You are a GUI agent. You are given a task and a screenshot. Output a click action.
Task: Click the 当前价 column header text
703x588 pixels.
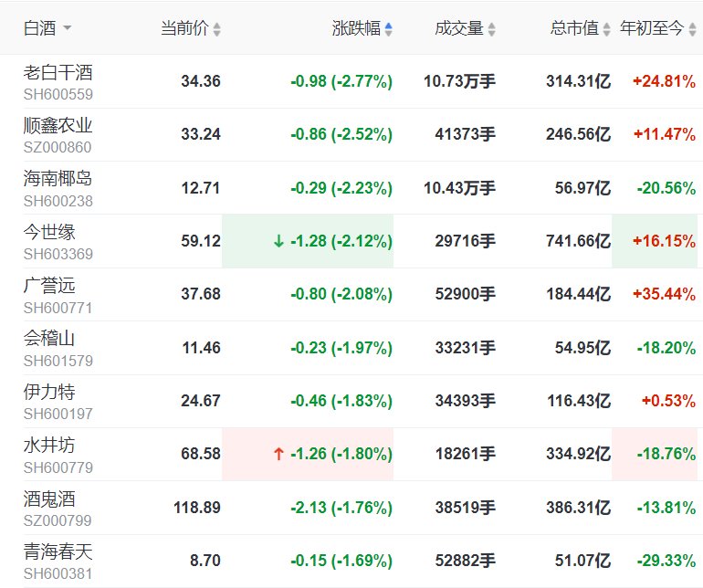coord(185,28)
